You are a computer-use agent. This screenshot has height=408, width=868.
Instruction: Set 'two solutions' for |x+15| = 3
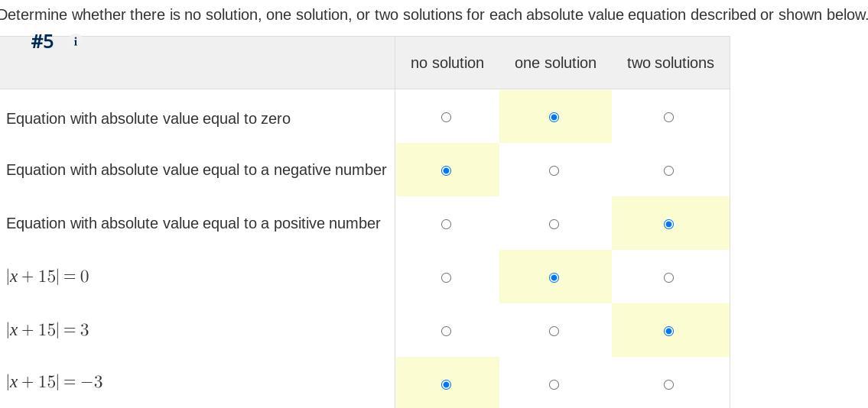669,331
